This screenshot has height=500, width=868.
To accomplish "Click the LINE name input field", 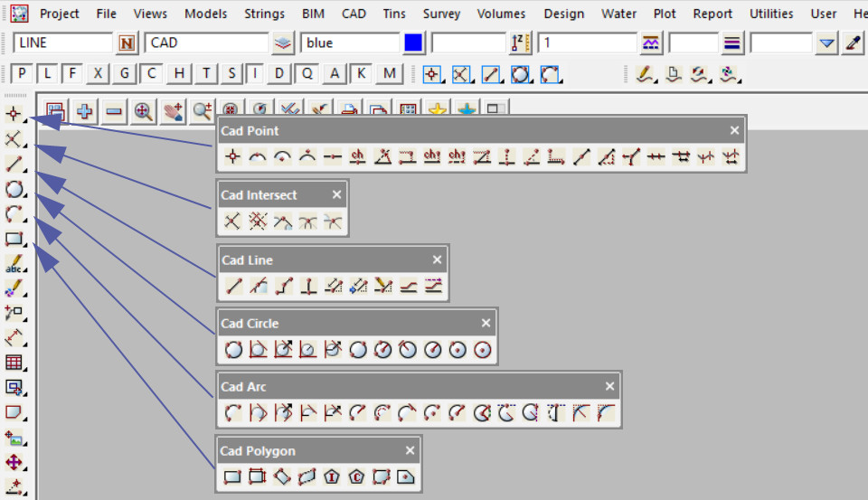I will pos(62,42).
